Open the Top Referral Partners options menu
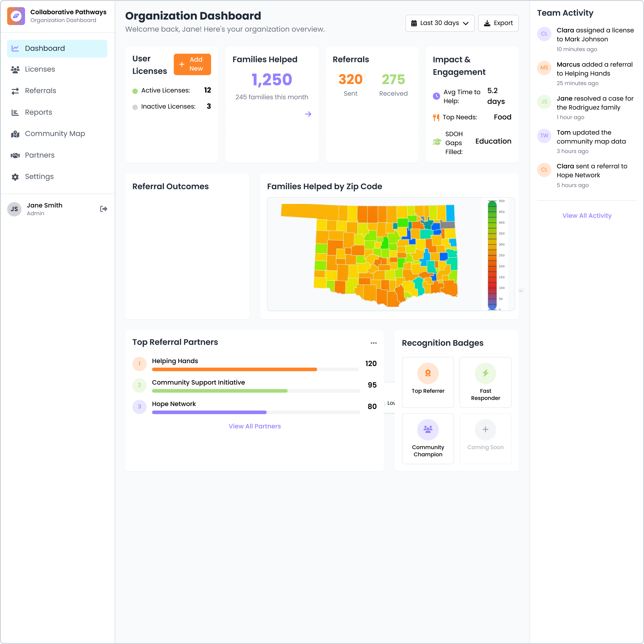This screenshot has width=644, height=644. click(374, 343)
